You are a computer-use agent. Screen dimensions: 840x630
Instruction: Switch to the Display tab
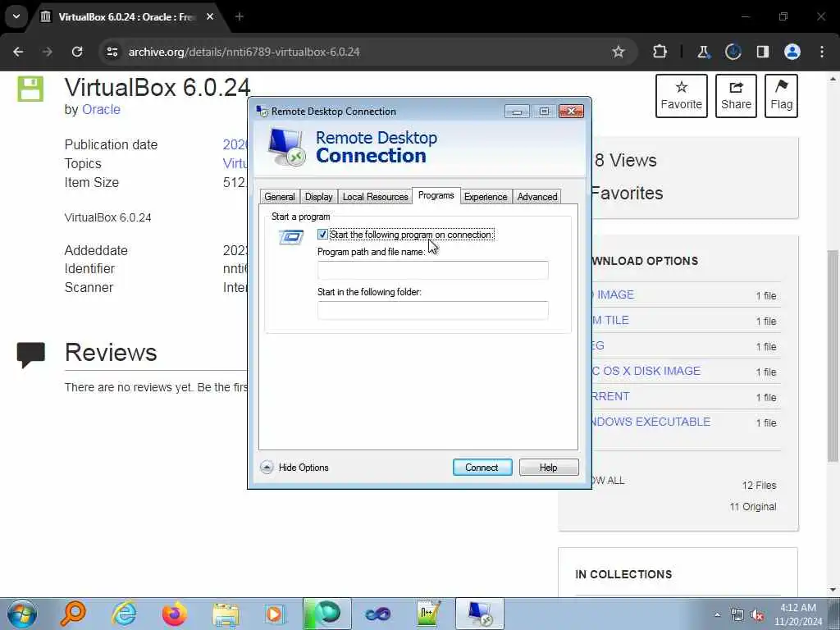pyautogui.click(x=319, y=197)
